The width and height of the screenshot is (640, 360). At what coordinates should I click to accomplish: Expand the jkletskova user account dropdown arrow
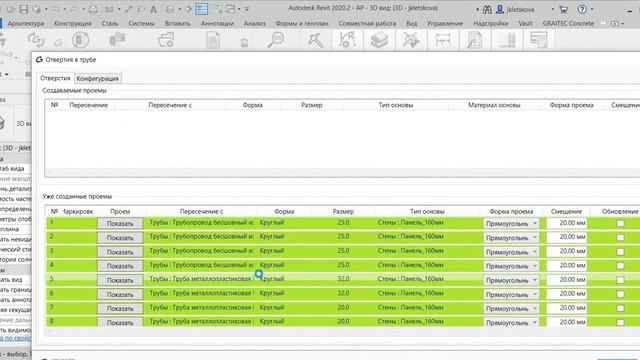pos(553,9)
